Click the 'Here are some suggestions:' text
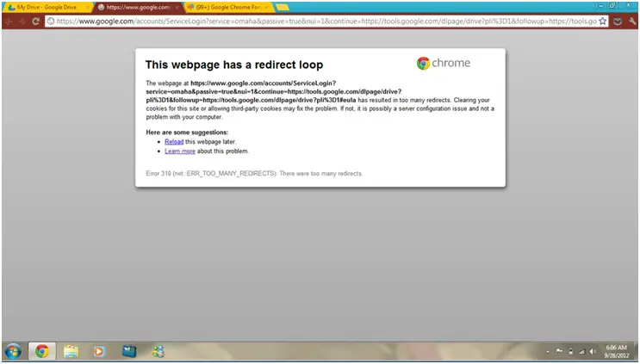640x364 pixels. coord(187,133)
